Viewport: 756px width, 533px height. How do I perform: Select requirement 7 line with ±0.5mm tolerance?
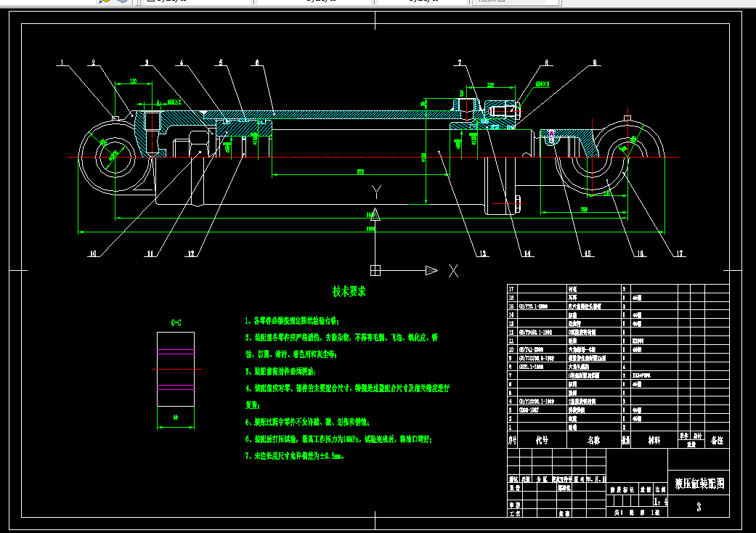[295, 456]
